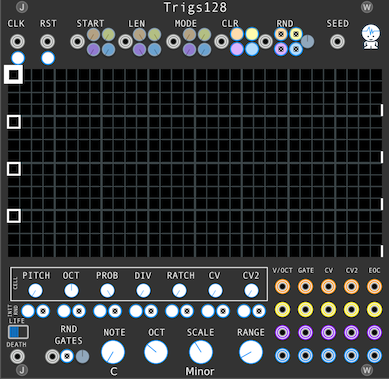Image resolution: width=389 pixels, height=379 pixels.
Task: Click the init button under the RATCH knob
Action: tap(172, 311)
